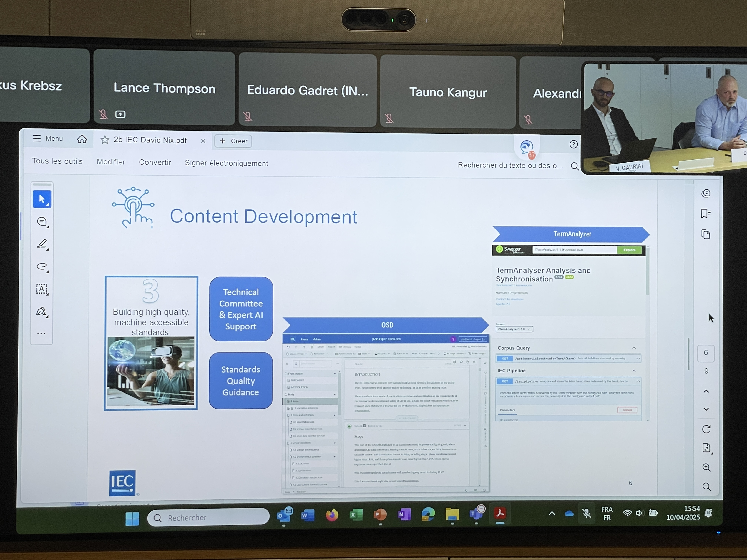The width and height of the screenshot is (747, 560).
Task: Select the text box tool
Action: point(42,289)
